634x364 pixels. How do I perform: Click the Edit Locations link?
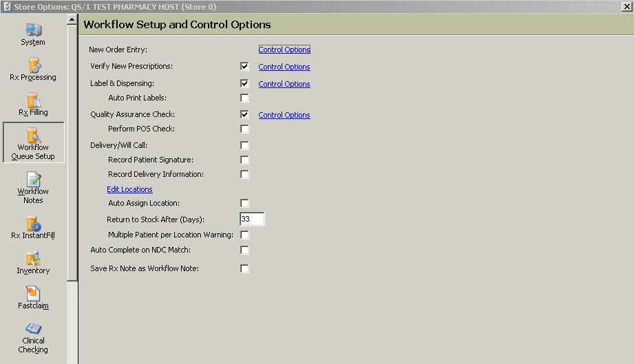point(129,189)
